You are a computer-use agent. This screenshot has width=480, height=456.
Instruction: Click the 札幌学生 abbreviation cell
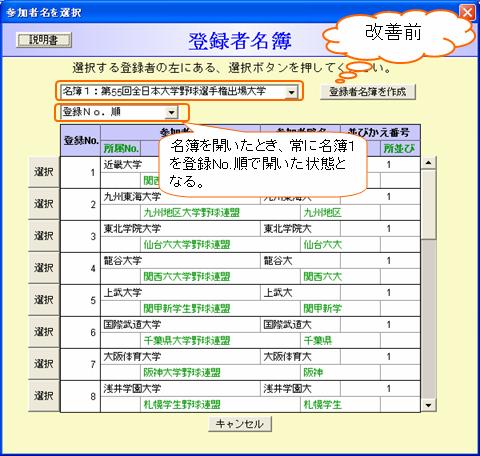[x=340, y=404]
